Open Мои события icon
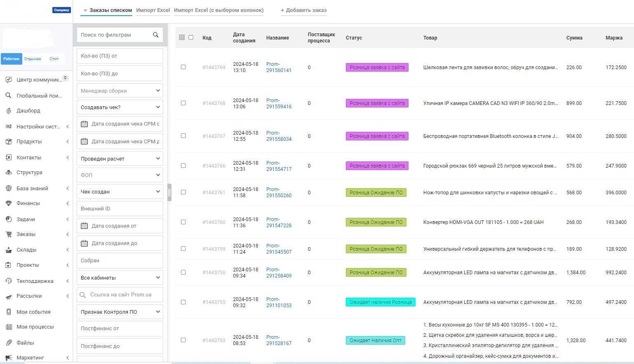The height and width of the screenshot is (364, 634). click(8, 312)
